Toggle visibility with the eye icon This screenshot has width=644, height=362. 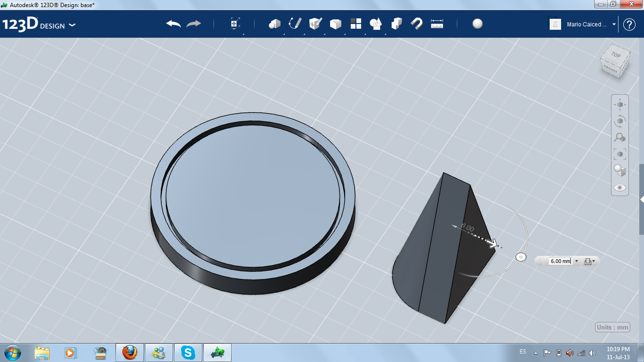coord(620,188)
